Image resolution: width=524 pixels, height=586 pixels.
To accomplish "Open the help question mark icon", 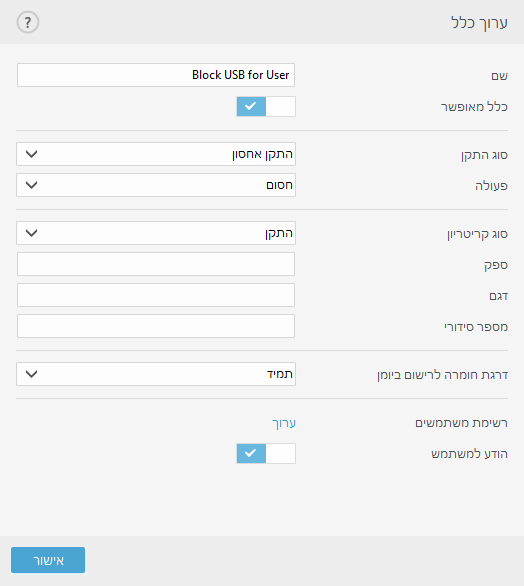I will point(28,22).
